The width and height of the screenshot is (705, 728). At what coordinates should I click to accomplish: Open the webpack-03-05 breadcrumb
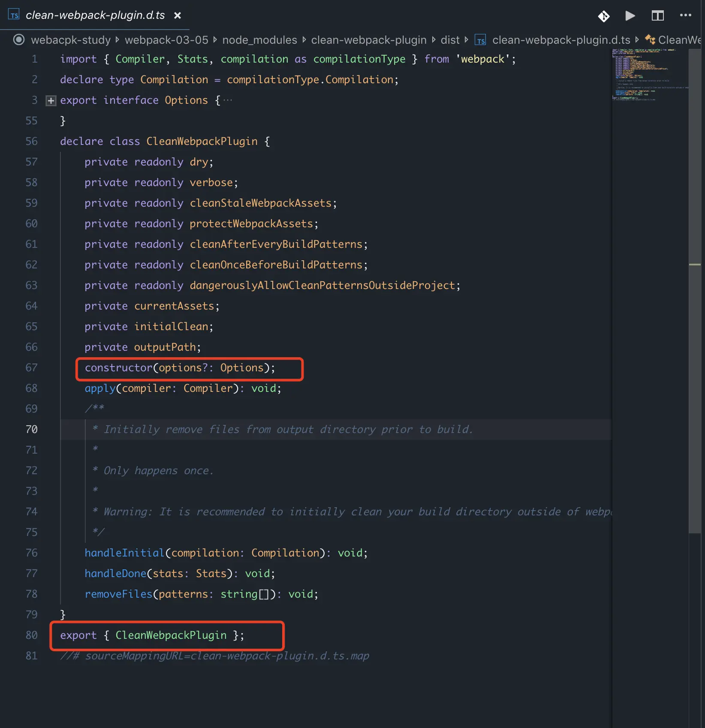click(x=166, y=40)
